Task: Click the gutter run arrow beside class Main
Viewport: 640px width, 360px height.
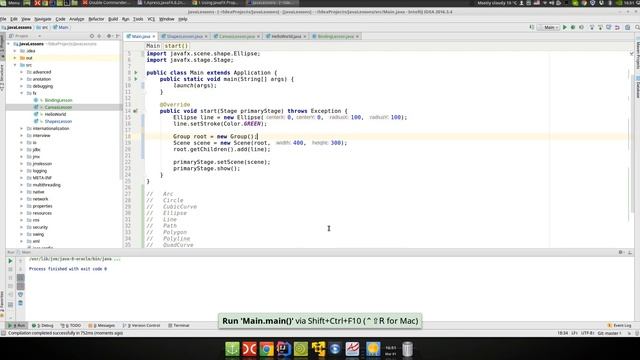Action: coord(136,73)
